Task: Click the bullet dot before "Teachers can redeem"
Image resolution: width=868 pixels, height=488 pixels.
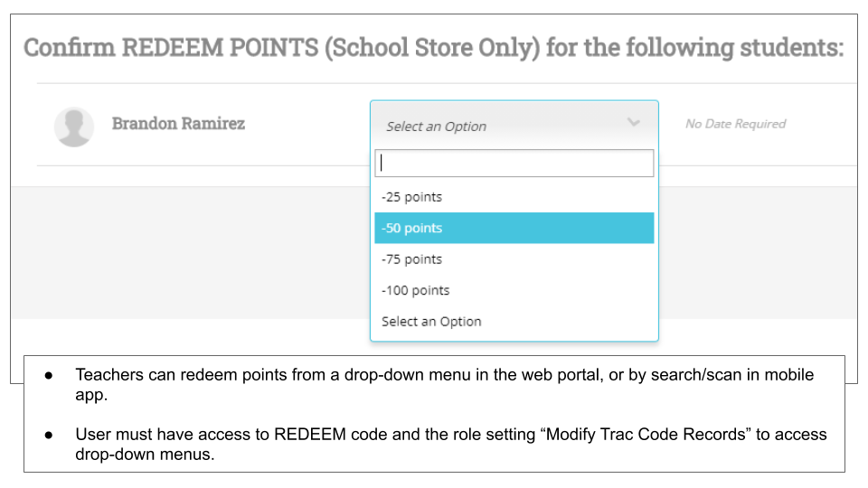Action: 50,375
